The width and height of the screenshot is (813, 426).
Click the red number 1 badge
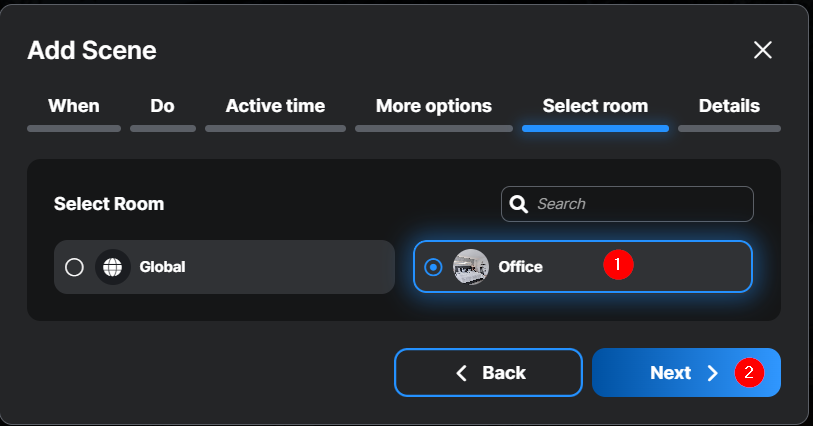pos(618,265)
